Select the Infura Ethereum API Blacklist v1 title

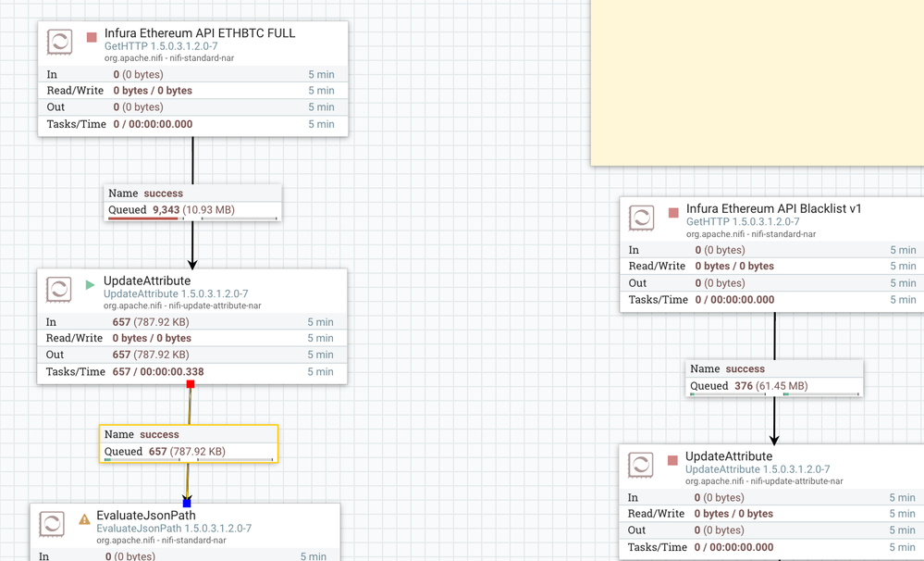pos(774,209)
